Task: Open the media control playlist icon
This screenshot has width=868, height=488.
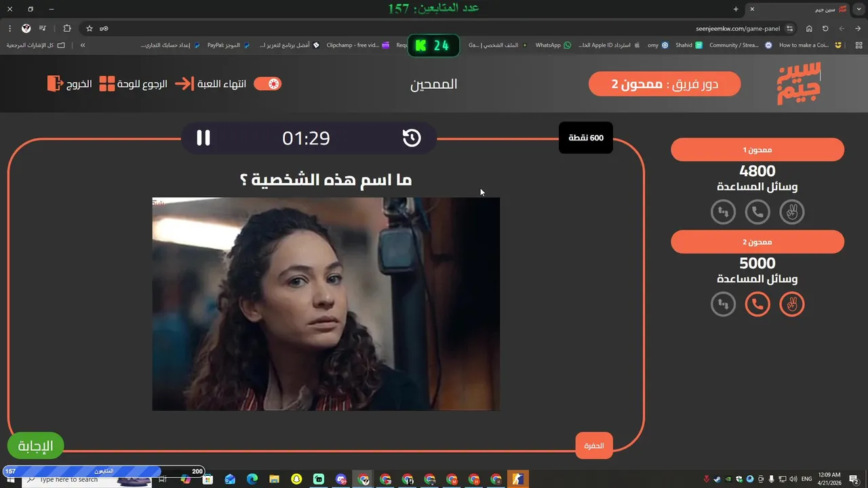Action: pyautogui.click(x=43, y=28)
